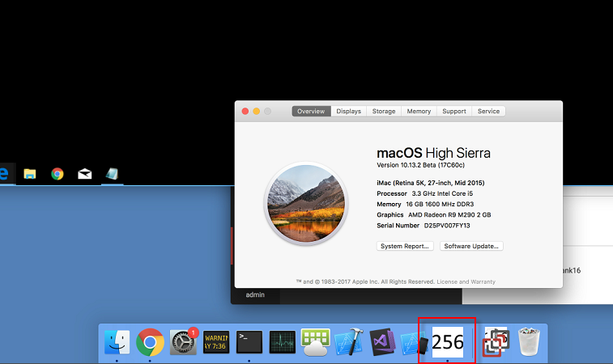
Task: Click the notepad-like icon in Windows taskbar
Action: pyautogui.click(x=113, y=174)
